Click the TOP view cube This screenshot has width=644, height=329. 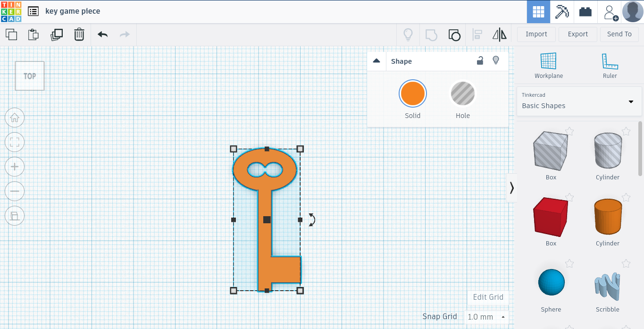[30, 76]
